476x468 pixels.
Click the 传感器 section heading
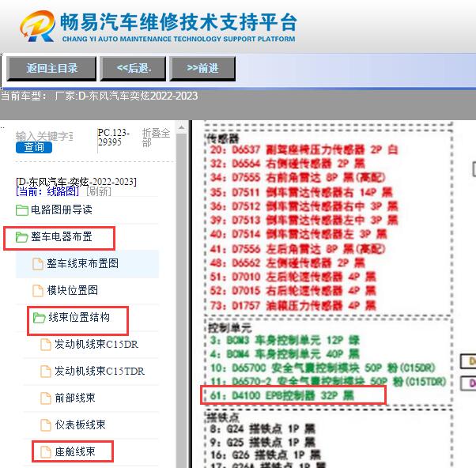click(x=223, y=138)
